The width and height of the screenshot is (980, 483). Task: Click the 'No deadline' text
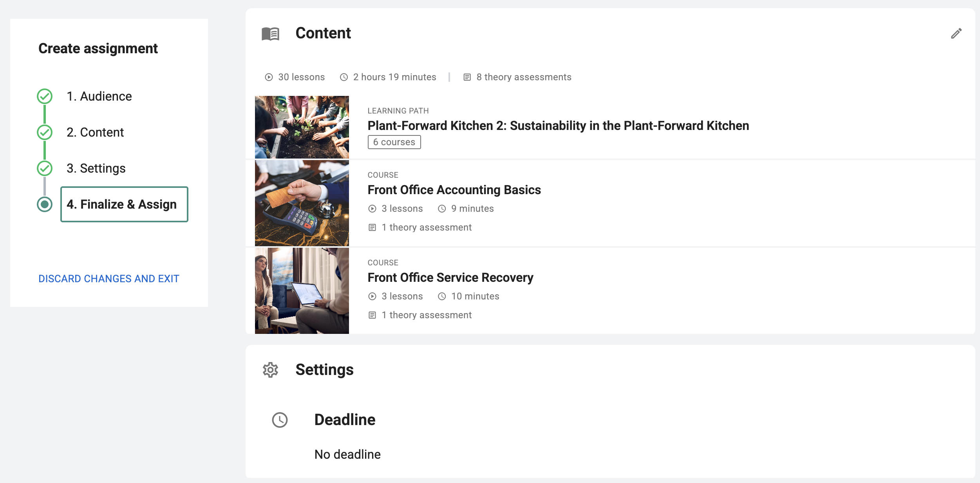[347, 454]
